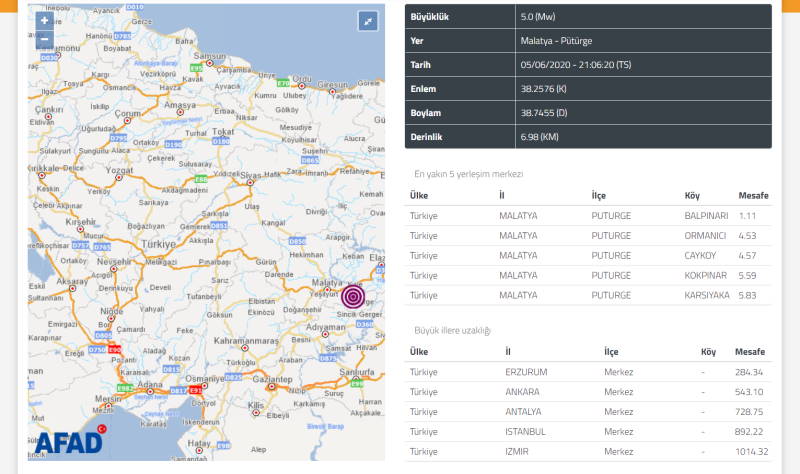Click the ANTALYA city cell
The image size is (800, 474).
pos(523,412)
